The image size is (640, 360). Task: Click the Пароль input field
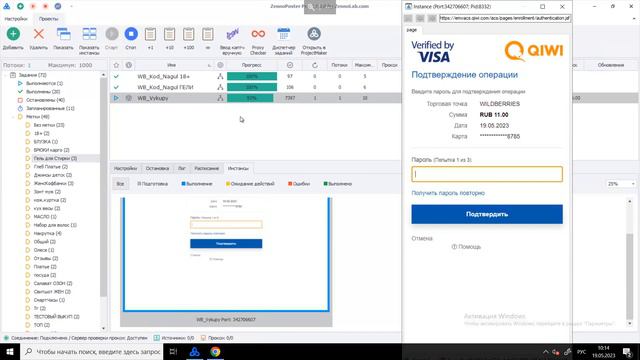click(x=487, y=174)
